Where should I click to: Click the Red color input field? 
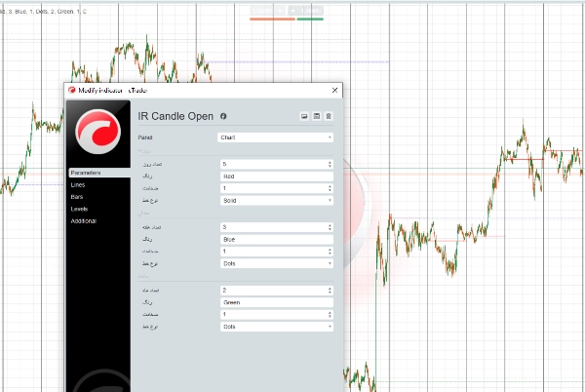(277, 176)
